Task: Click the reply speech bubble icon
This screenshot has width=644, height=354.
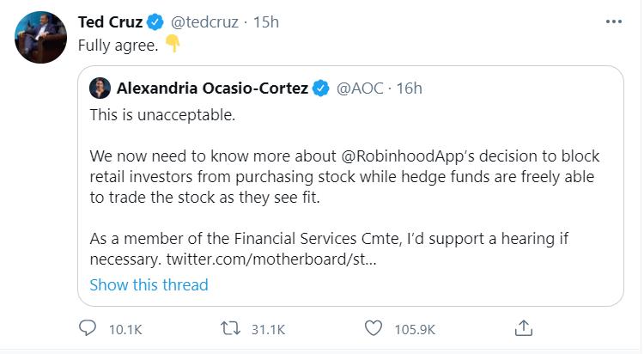Action: point(88,328)
